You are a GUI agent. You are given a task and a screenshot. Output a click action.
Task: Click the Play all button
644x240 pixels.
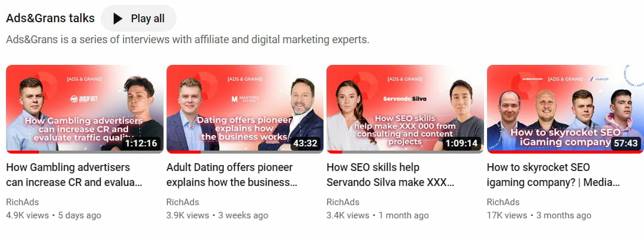pos(138,19)
